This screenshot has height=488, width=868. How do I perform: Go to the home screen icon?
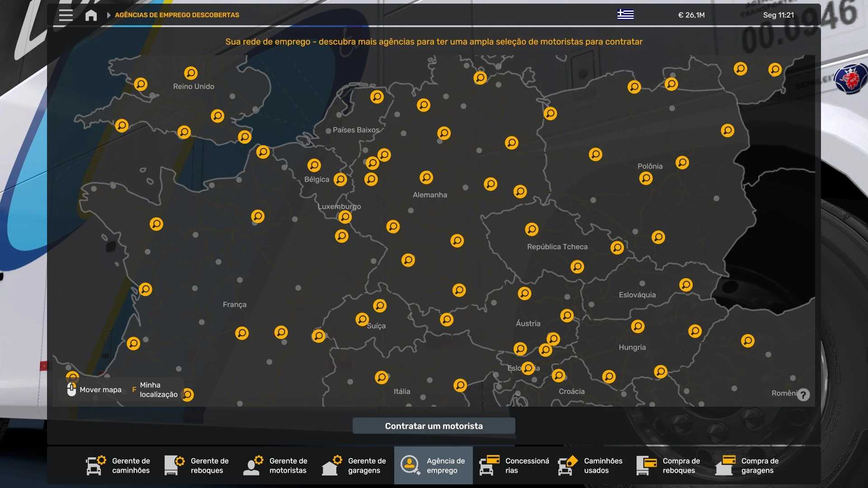point(91,15)
